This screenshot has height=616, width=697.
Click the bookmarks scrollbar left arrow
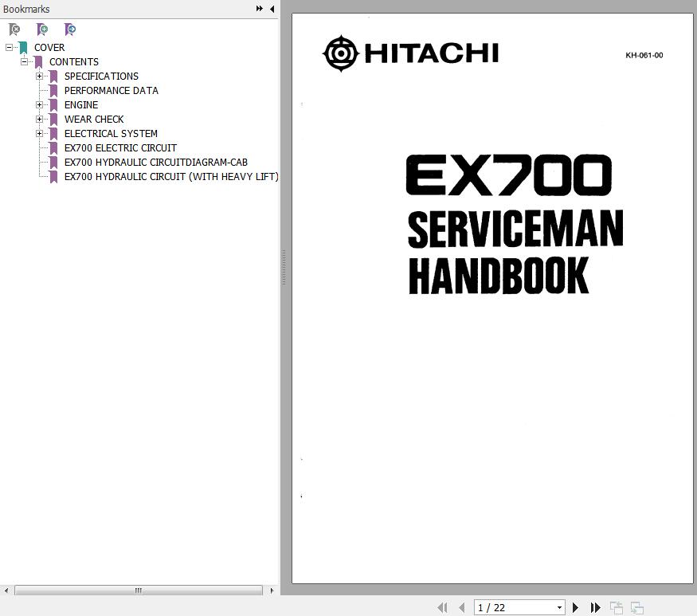[x=6, y=590]
